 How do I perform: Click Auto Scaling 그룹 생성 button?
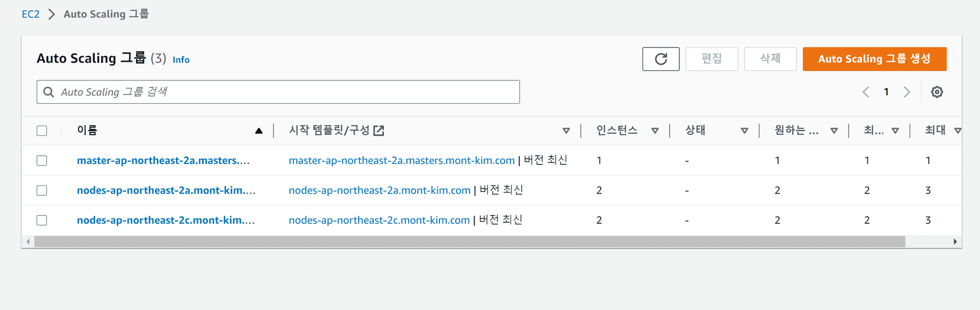tap(874, 59)
